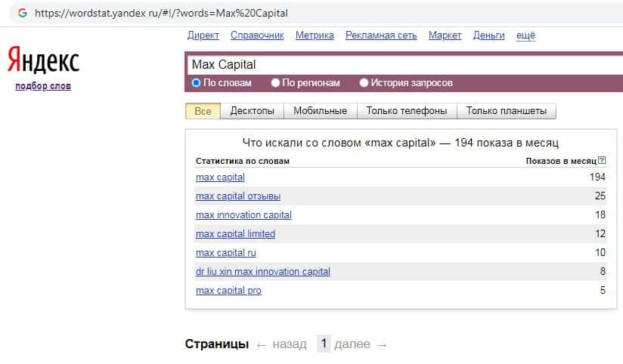Click the Яндекс logo

coord(43,60)
